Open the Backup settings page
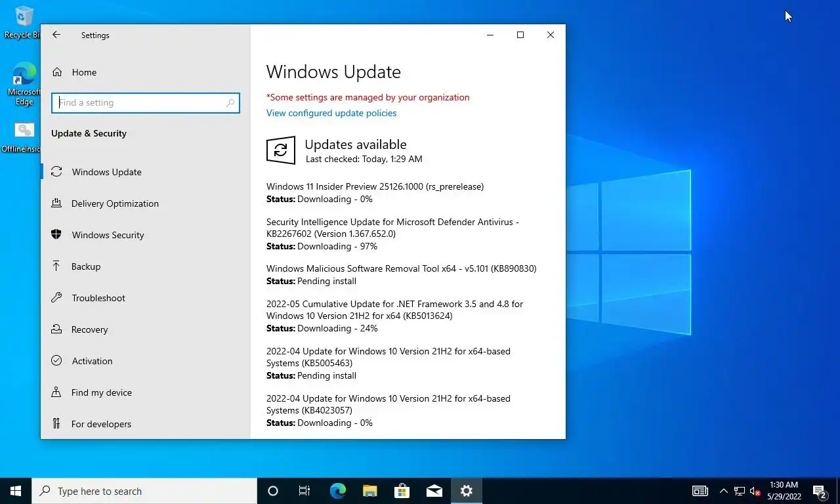Image resolution: width=840 pixels, height=504 pixels. tap(145, 266)
